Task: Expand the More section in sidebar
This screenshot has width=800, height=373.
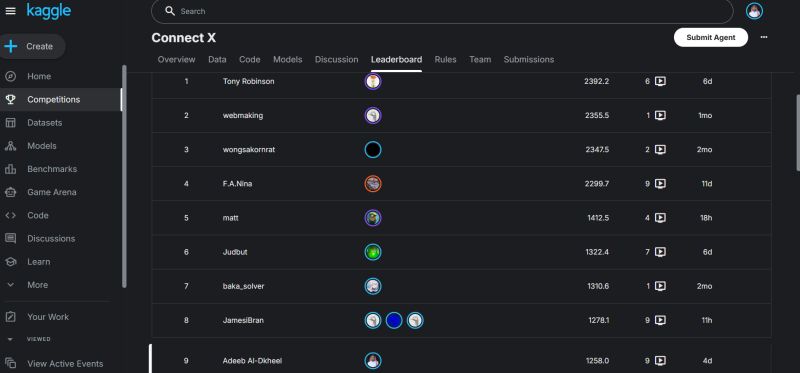Action: (x=37, y=285)
